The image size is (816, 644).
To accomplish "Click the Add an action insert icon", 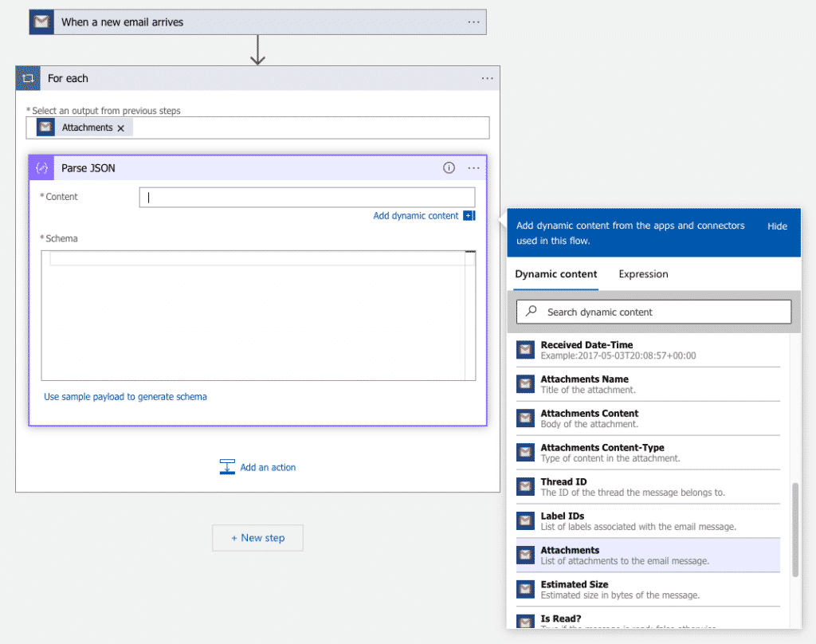I will tap(227, 467).
